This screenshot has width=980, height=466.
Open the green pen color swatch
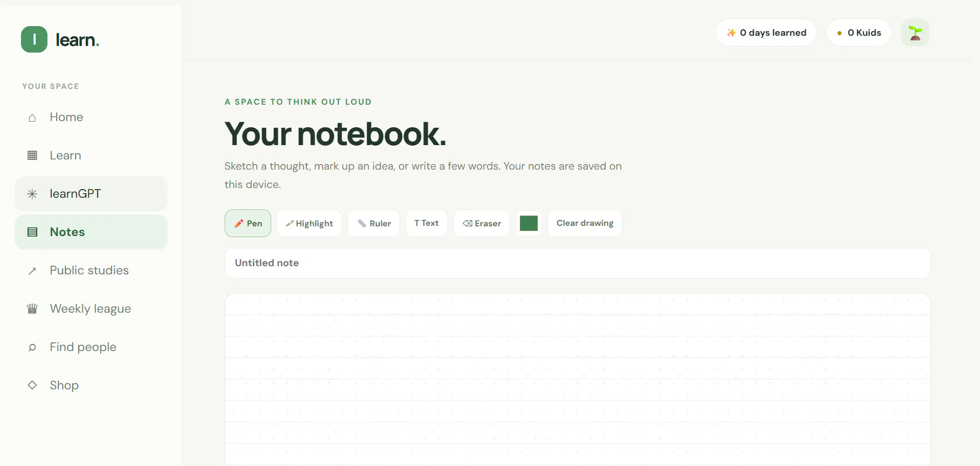point(529,223)
